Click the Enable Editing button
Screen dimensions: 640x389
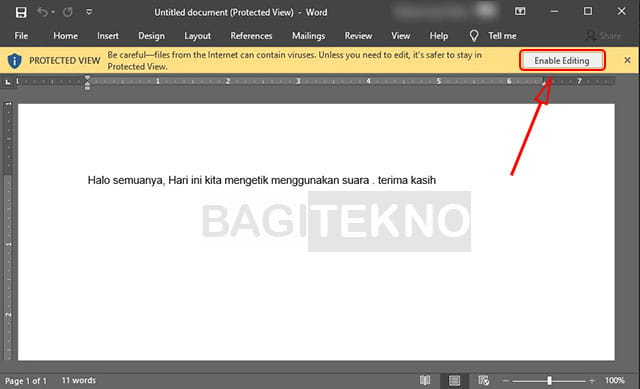(x=562, y=60)
